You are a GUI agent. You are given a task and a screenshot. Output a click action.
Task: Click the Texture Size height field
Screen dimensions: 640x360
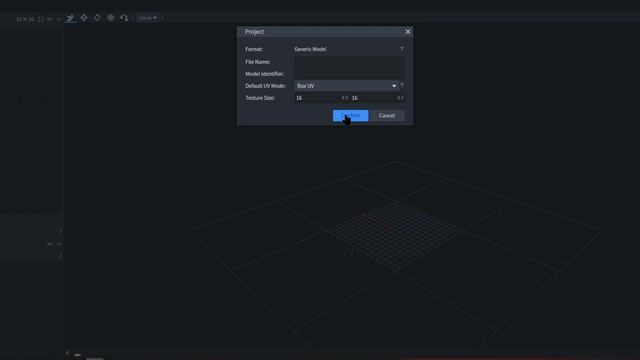coord(373,98)
